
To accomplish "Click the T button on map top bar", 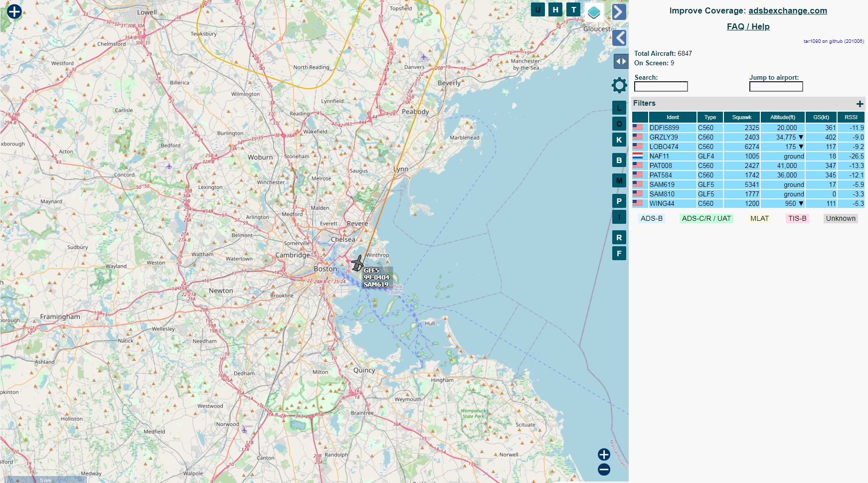I will click(574, 9).
